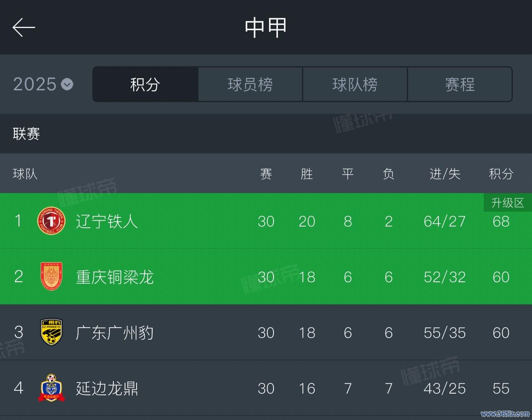
Task: Tap the 升级区 promotion zone label
Action: point(508,203)
